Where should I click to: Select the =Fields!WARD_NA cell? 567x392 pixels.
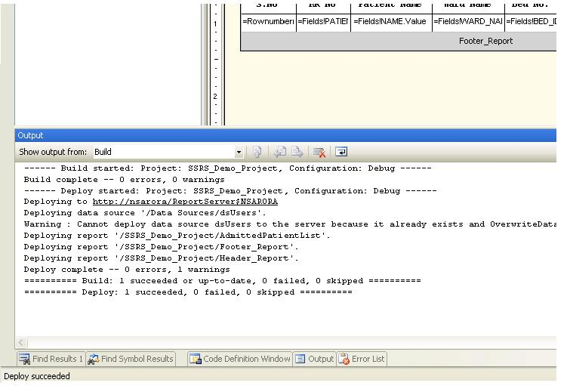tap(468, 22)
